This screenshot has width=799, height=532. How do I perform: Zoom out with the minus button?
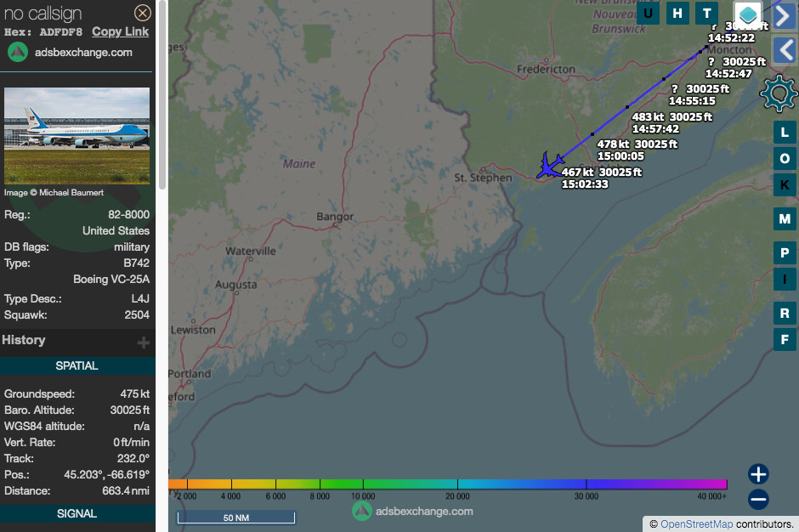pos(758,500)
